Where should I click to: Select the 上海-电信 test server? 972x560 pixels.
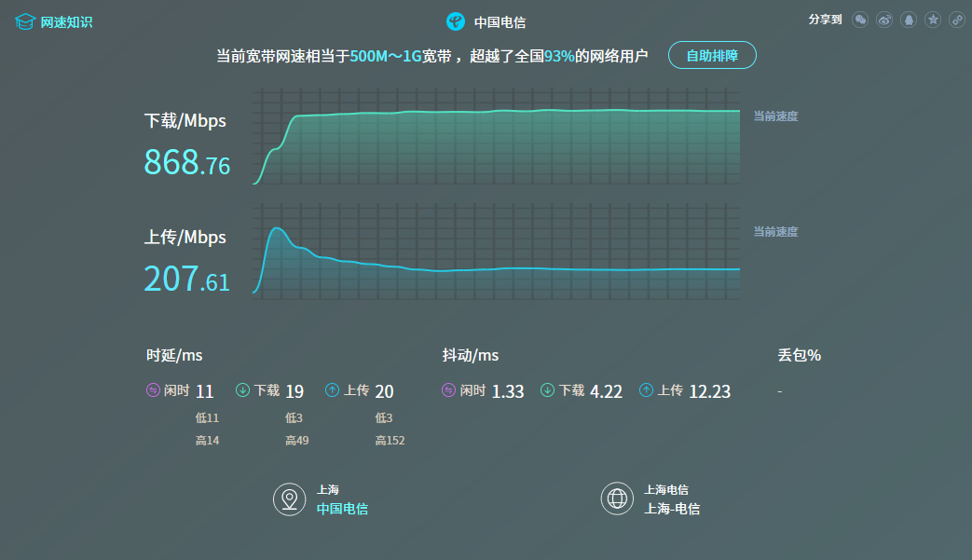pyautogui.click(x=672, y=509)
